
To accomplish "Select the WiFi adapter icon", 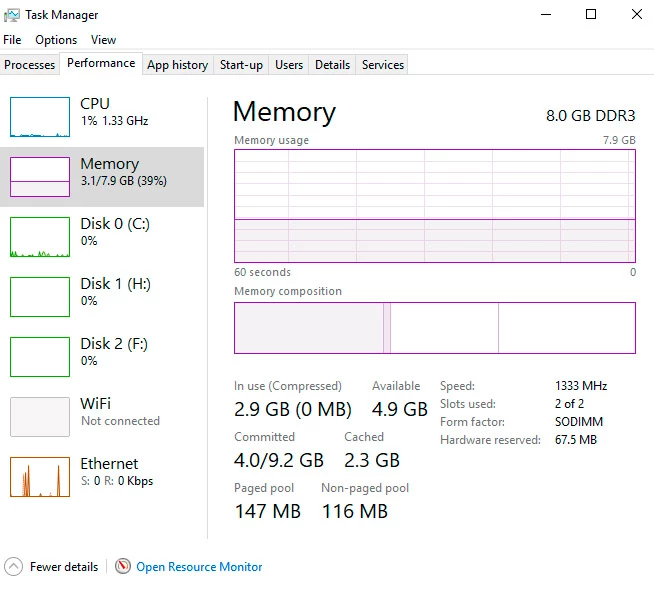I will (40, 417).
